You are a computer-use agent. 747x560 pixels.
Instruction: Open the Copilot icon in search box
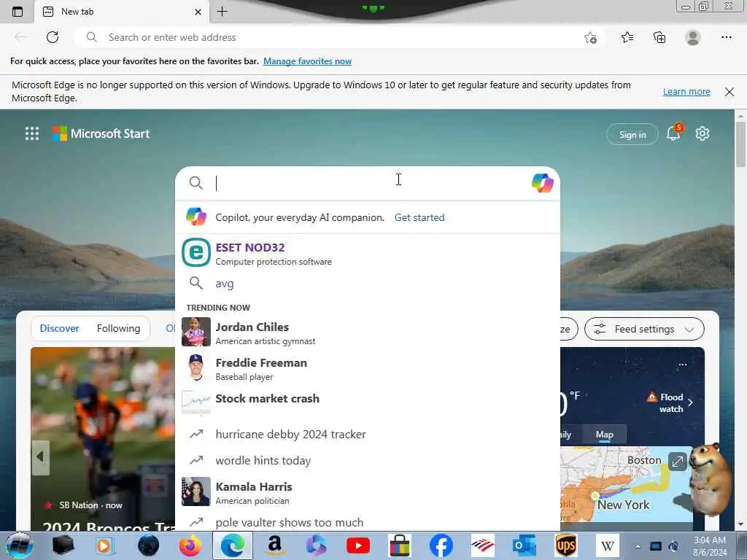click(x=542, y=183)
